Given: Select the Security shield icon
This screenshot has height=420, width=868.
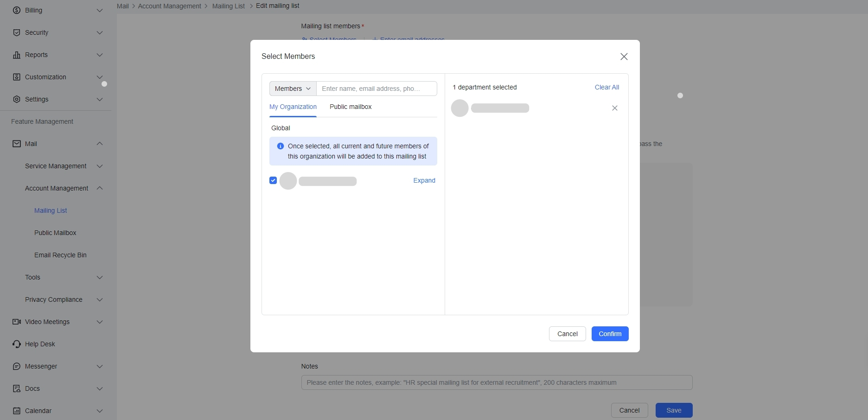Looking at the screenshot, I should pos(16,32).
